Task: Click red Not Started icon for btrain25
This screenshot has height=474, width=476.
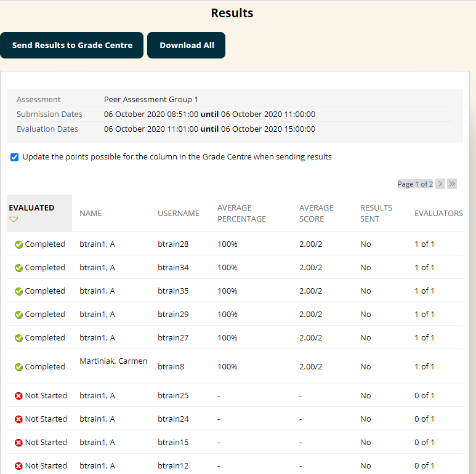Action: [x=18, y=396]
